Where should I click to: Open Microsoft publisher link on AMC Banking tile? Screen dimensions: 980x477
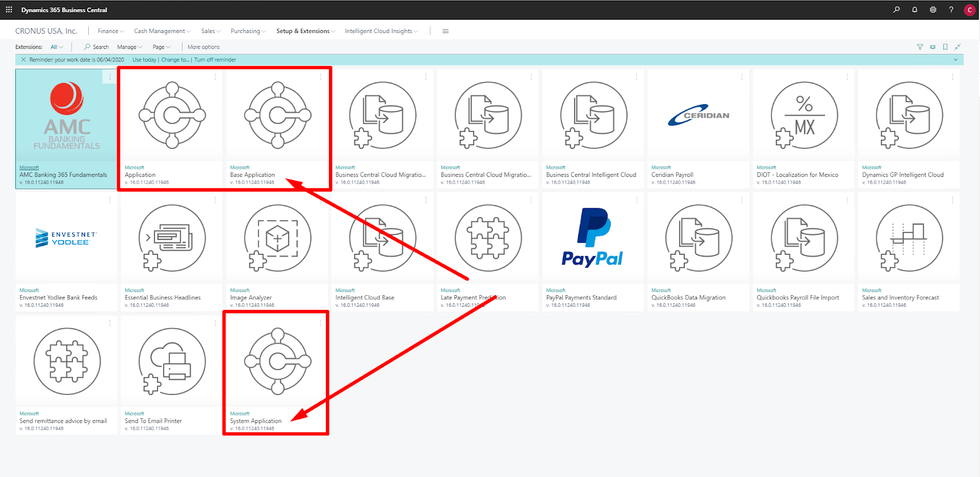point(29,168)
